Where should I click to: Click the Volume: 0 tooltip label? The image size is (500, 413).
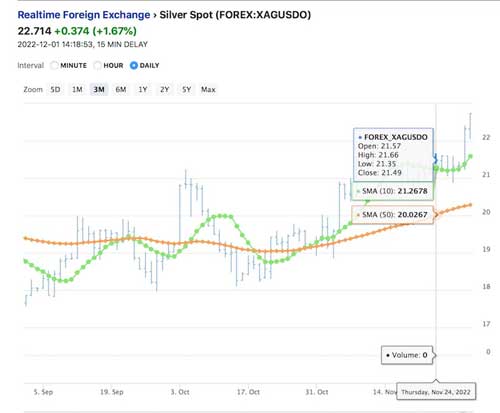[407, 355]
